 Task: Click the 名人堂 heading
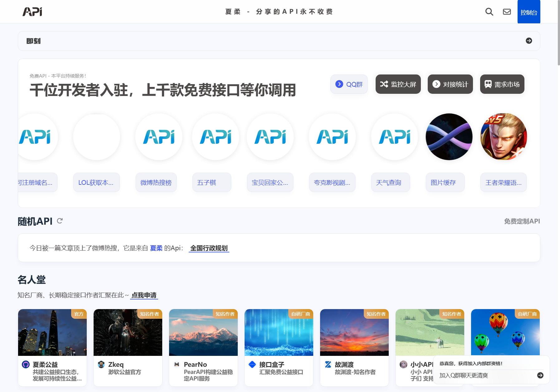tap(32, 280)
